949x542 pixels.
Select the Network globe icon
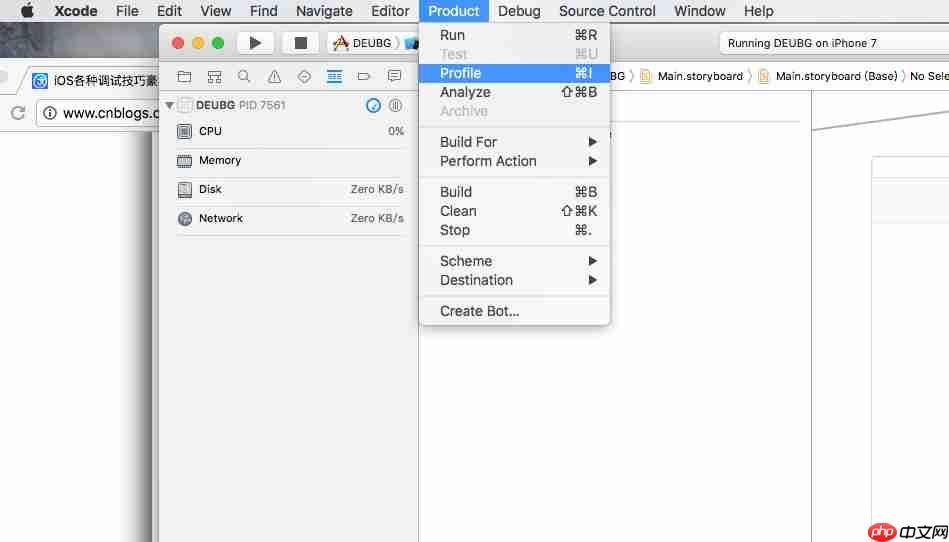tap(185, 218)
